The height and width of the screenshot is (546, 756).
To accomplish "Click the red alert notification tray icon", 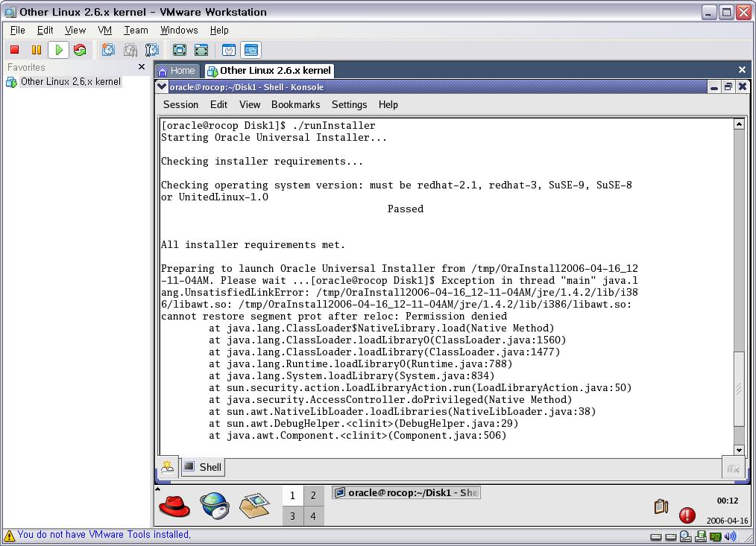I will pos(687,515).
